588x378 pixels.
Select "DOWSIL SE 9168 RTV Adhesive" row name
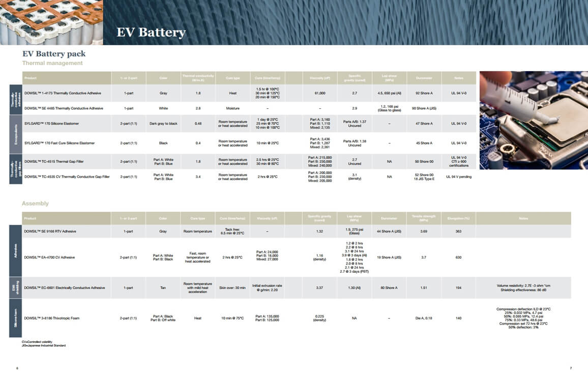pyautogui.click(x=50, y=231)
